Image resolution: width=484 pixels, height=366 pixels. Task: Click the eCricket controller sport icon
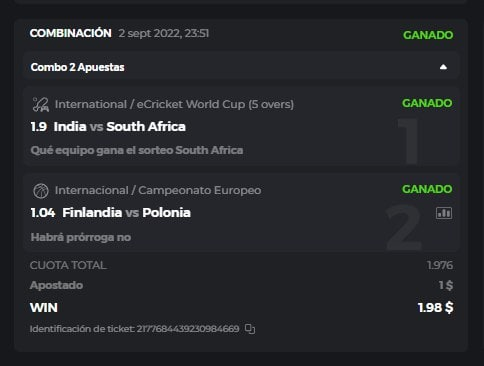pyautogui.click(x=41, y=104)
